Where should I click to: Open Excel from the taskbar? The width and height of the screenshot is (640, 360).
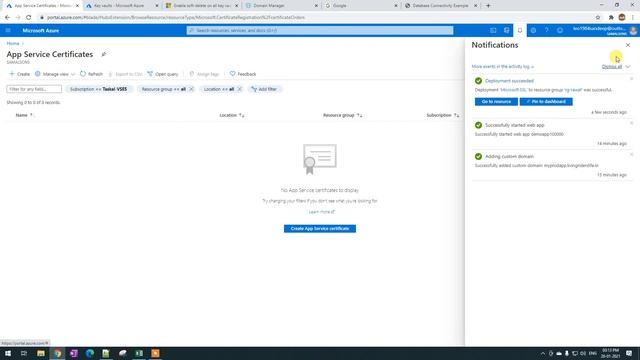click(x=139, y=353)
